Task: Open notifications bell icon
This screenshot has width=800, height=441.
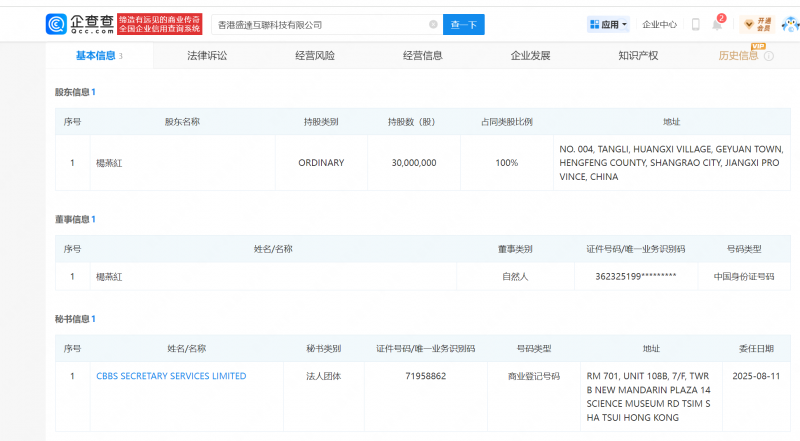Action: tap(717, 24)
